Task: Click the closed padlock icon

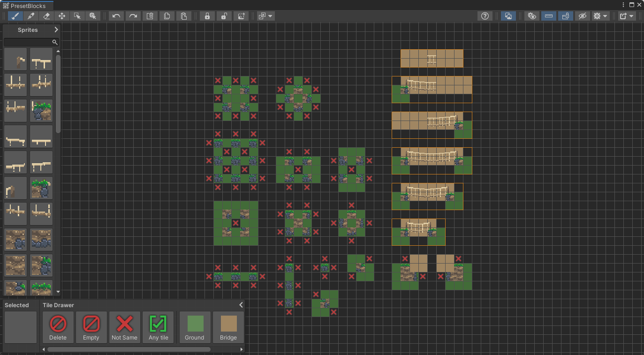Action: (207, 16)
